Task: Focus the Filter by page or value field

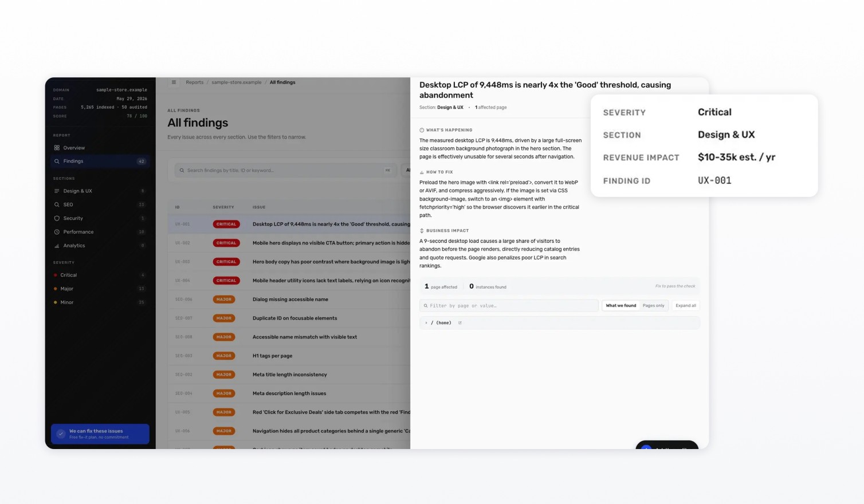Action: click(509, 306)
